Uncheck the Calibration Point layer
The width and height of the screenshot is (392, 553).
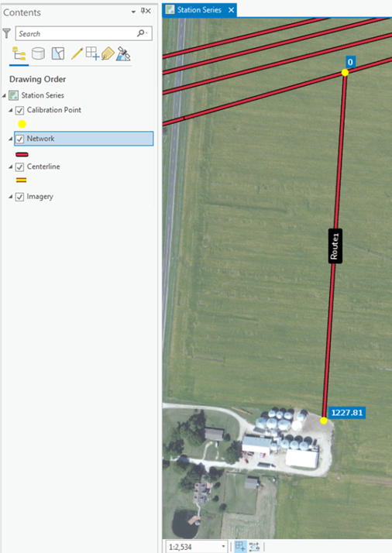coord(20,111)
